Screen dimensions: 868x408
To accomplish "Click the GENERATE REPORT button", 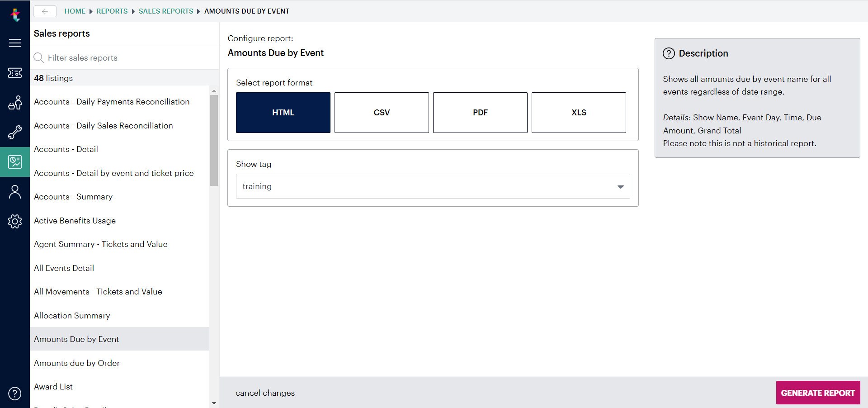I will click(818, 393).
